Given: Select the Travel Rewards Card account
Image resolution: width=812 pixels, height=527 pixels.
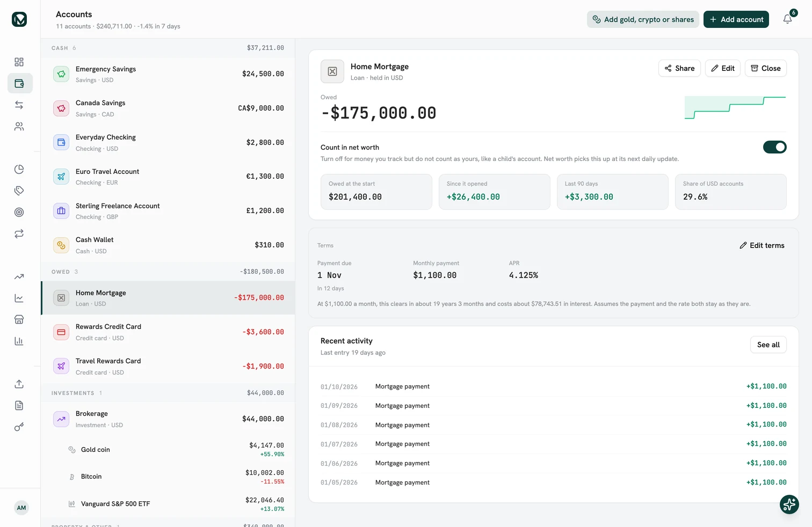Looking at the screenshot, I should [168, 367].
